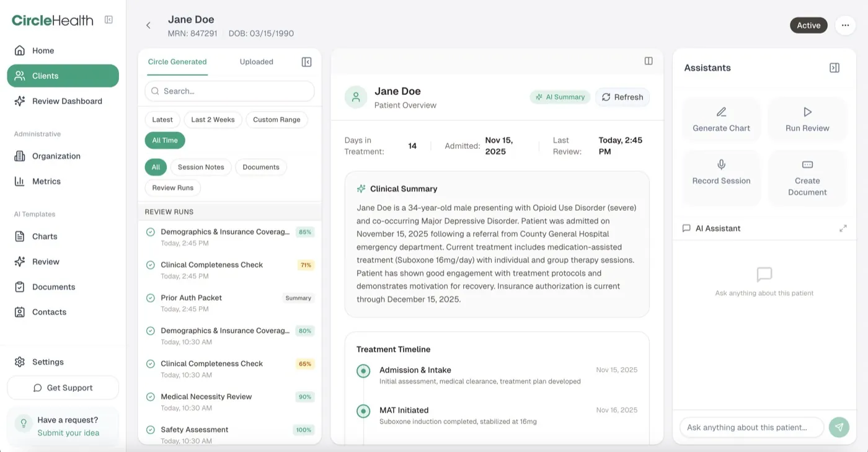868x452 pixels.
Task: Toggle the split view icon in overview panel
Action: pyautogui.click(x=649, y=61)
